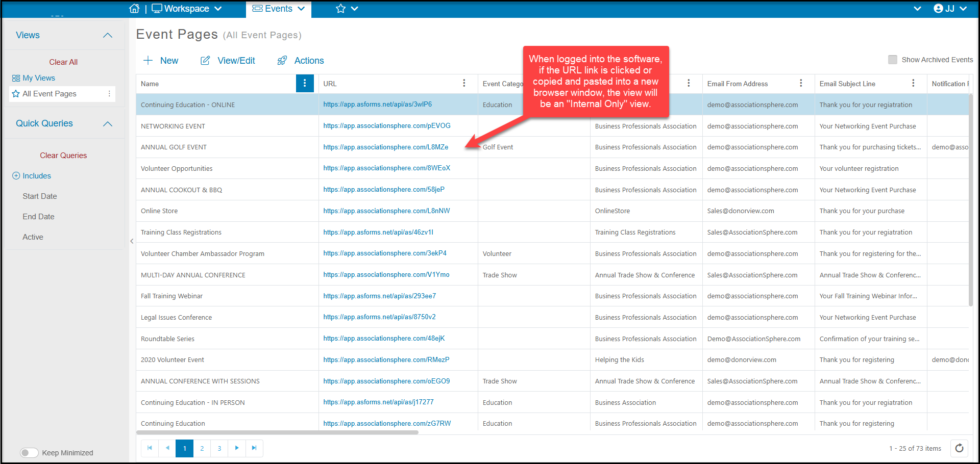Click the vertical grid scrollbar

click(971, 199)
